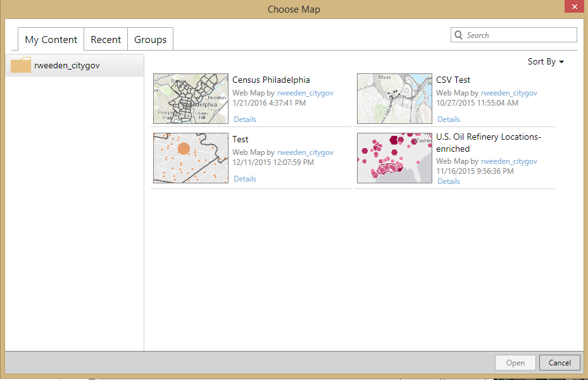The image size is (588, 380).
Task: Switch to the Recent tab
Action: (106, 40)
